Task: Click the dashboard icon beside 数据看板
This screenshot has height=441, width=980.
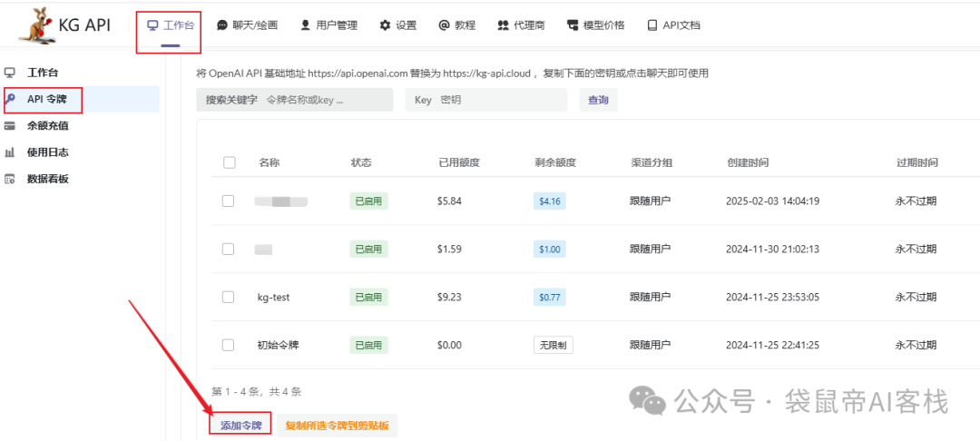Action: coord(9,180)
